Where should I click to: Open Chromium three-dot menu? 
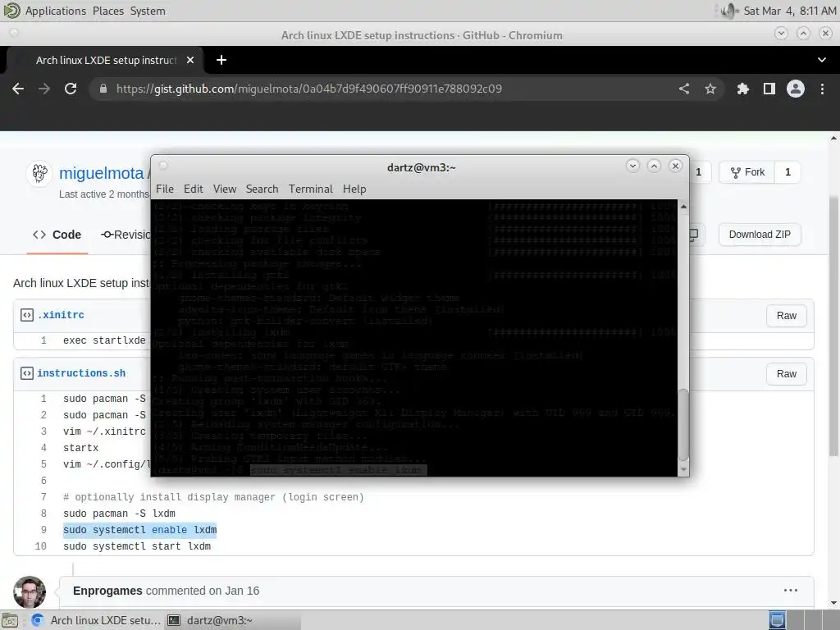tap(822, 89)
